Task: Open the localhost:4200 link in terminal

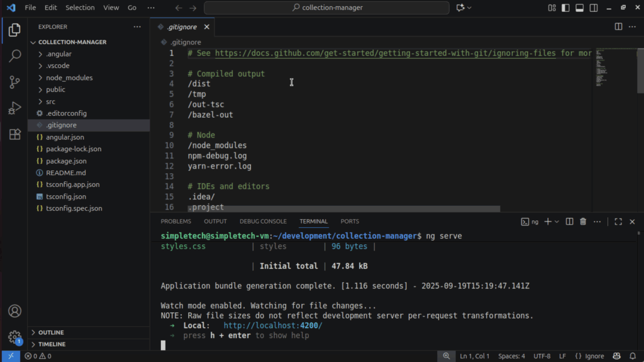Action: click(x=272, y=325)
